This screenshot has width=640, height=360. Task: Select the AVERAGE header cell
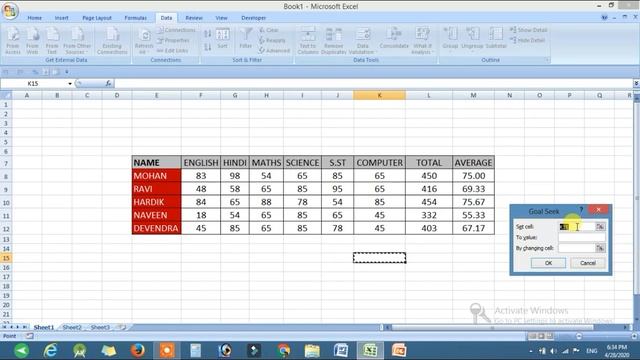tap(473, 162)
